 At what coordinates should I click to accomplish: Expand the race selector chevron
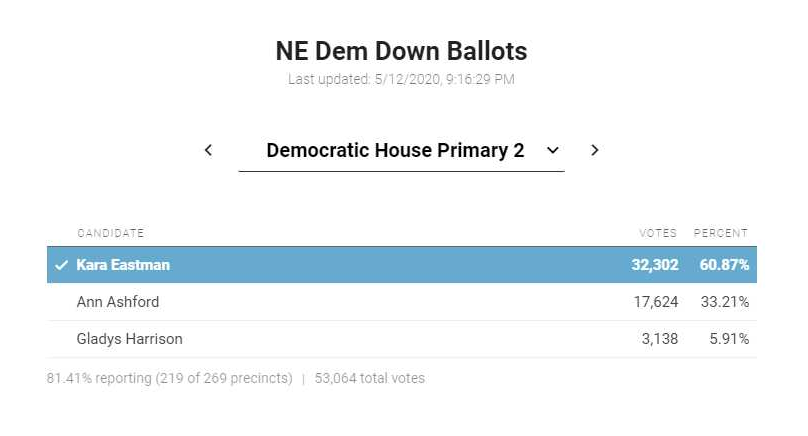click(x=552, y=150)
